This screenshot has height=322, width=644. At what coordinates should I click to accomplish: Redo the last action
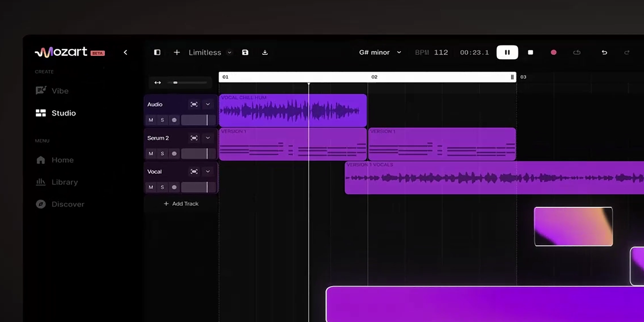627,52
